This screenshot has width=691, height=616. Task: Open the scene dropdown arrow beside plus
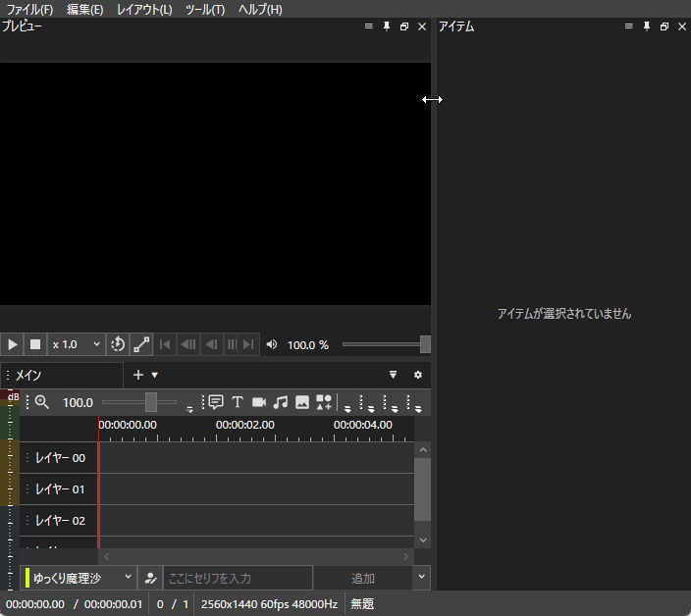(155, 375)
